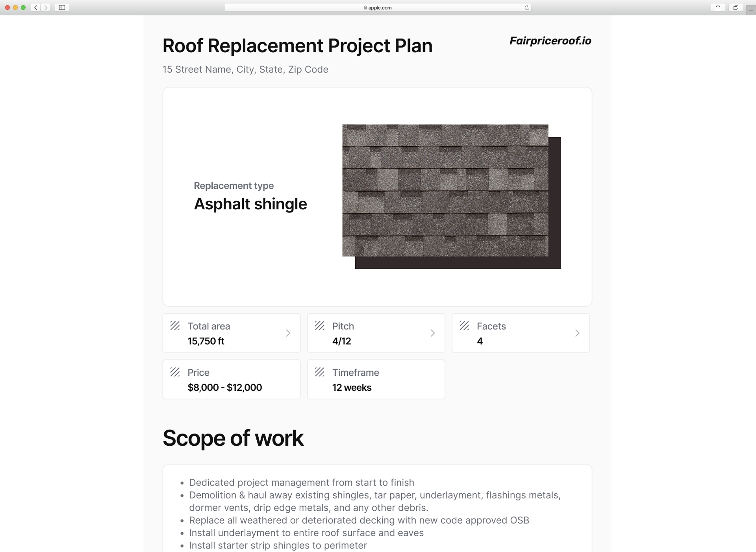Open the Share icon in toolbar
The height and width of the screenshot is (552, 756).
(718, 7)
